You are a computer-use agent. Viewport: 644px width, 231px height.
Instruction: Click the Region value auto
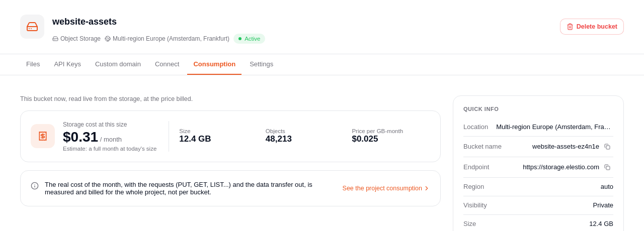[x=607, y=187]
